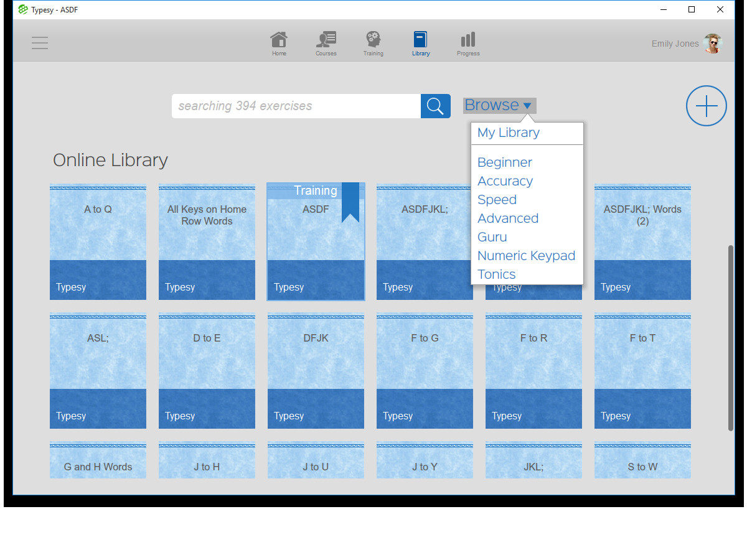Open the hamburger menu
This screenshot has width=747, height=560.
coord(40,43)
